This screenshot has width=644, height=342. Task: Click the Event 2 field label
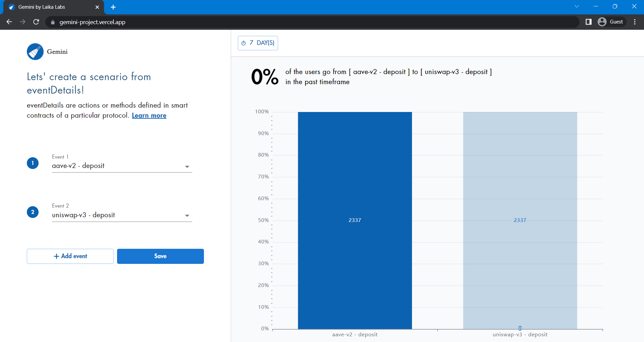pos(60,206)
